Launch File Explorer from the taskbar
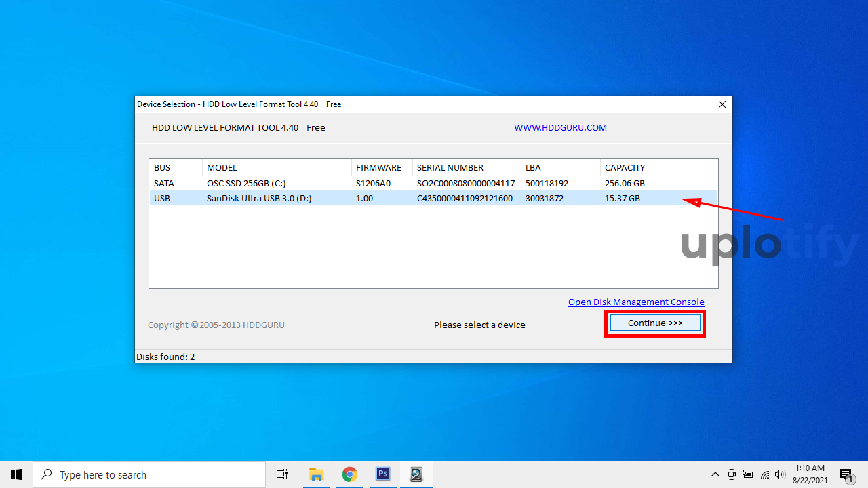This screenshot has width=868, height=488. click(x=316, y=474)
